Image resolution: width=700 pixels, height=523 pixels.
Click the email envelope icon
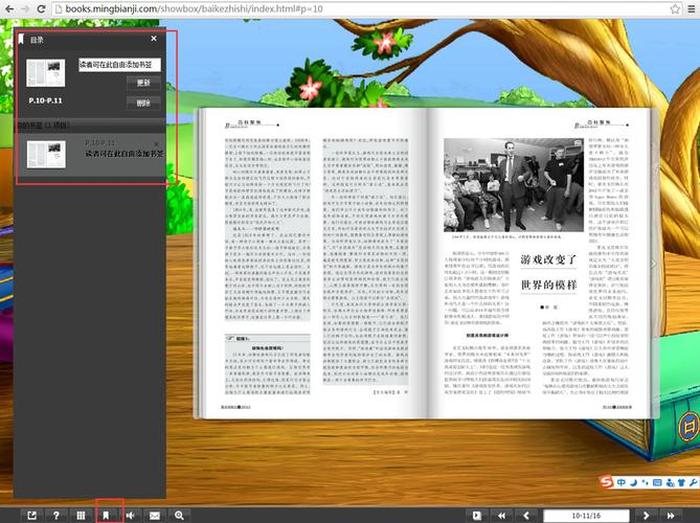click(x=155, y=515)
